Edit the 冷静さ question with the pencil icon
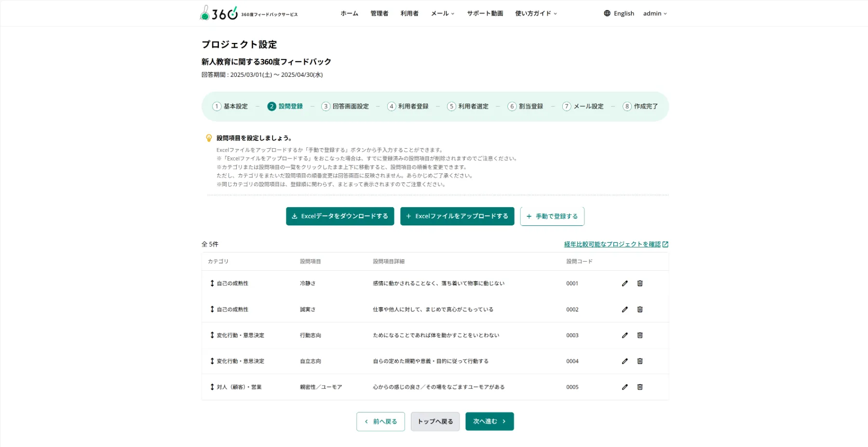Screen dimensions: 868x447 624,283
